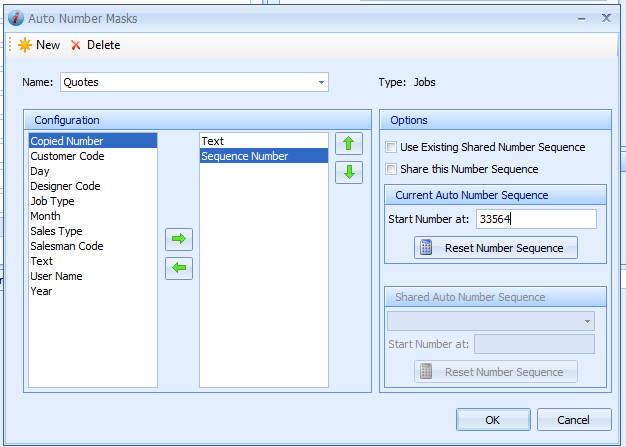Open the Name dropdown showing Quotes
626x447 pixels.
[x=321, y=82]
